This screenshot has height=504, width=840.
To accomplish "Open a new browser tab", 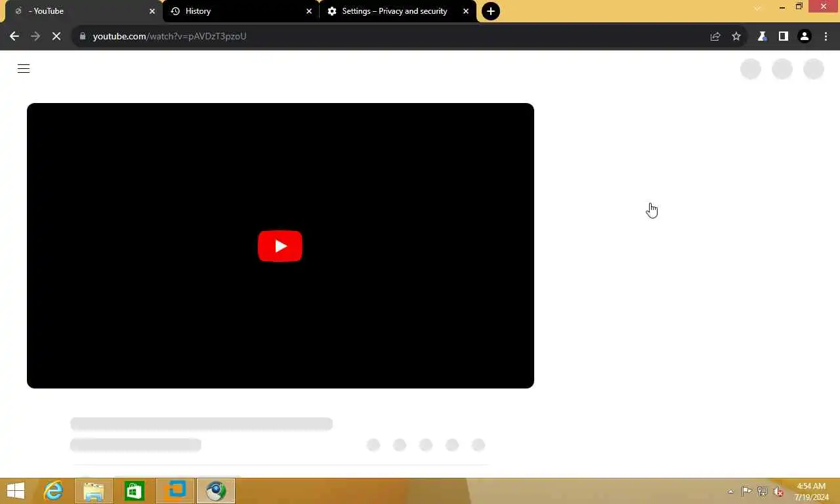I will [491, 11].
